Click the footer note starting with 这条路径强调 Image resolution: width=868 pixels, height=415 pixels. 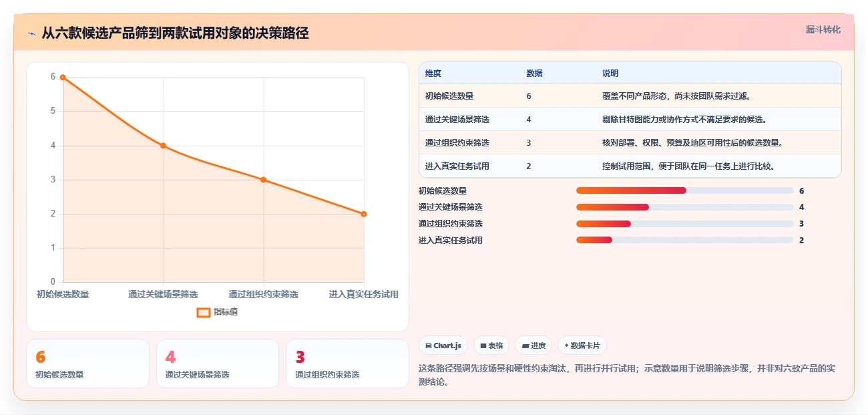[x=627, y=376]
